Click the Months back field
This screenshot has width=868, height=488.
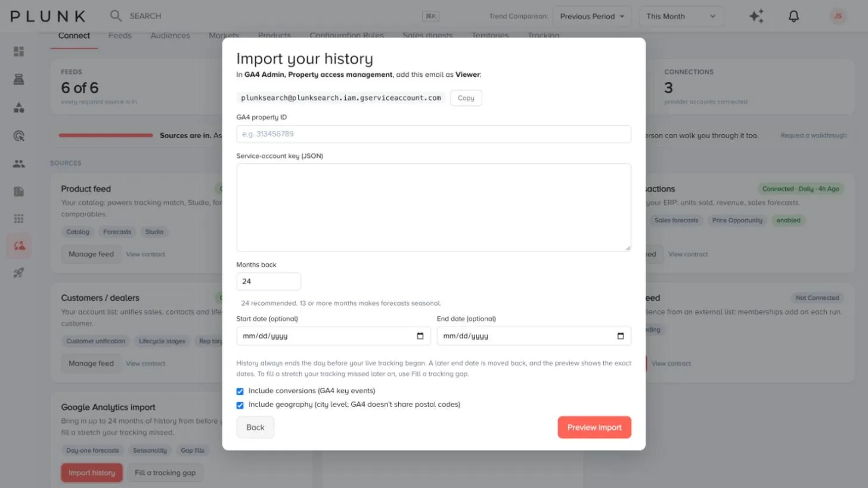coord(269,281)
